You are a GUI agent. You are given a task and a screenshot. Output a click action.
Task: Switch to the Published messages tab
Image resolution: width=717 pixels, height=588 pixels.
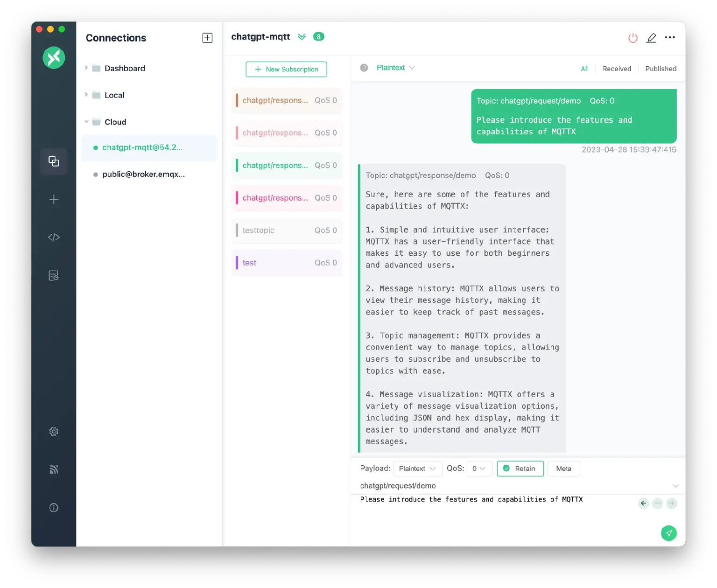tap(661, 68)
